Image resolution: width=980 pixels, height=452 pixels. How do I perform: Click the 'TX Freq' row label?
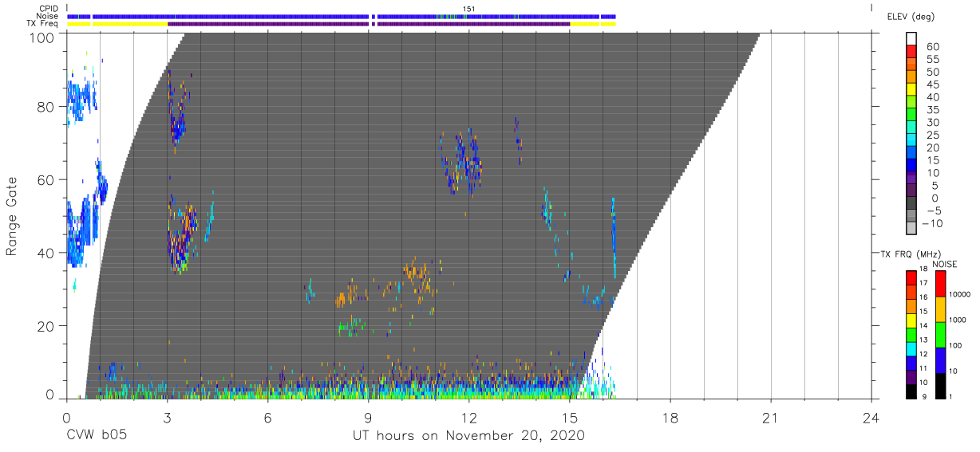coord(43,23)
